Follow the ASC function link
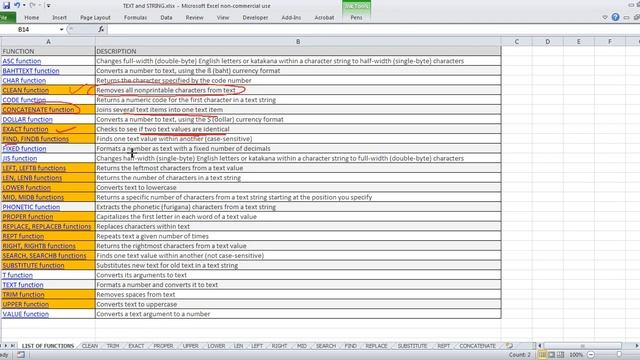The image size is (640, 360). [x=22, y=61]
